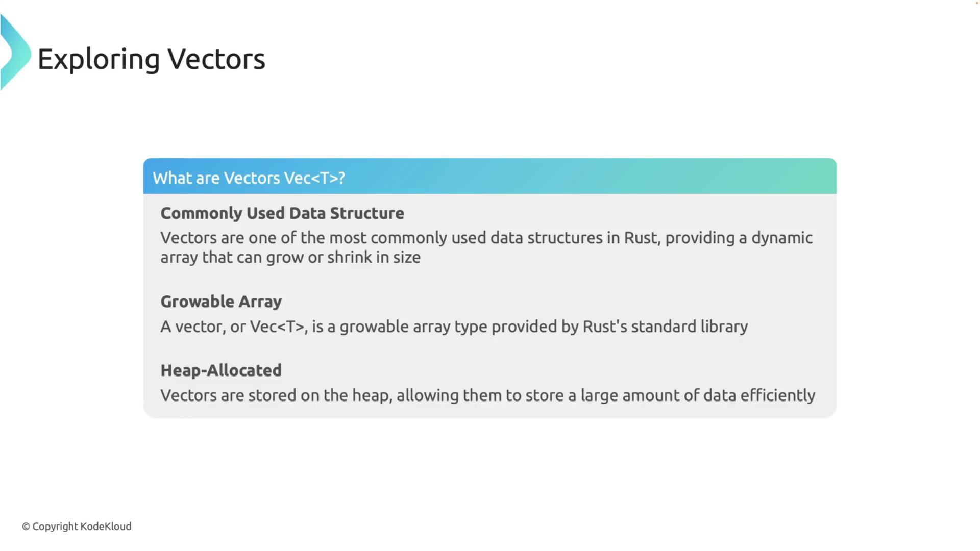Screen dimensions: 980x551
Task: Click the small orange dot in top-right corner
Action: click(977, 3)
